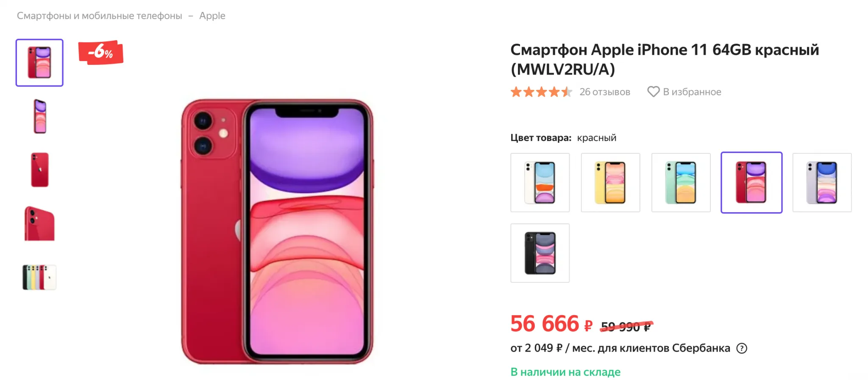Choose the yellow iPhone color swatch
868x380 pixels.
pos(610,183)
